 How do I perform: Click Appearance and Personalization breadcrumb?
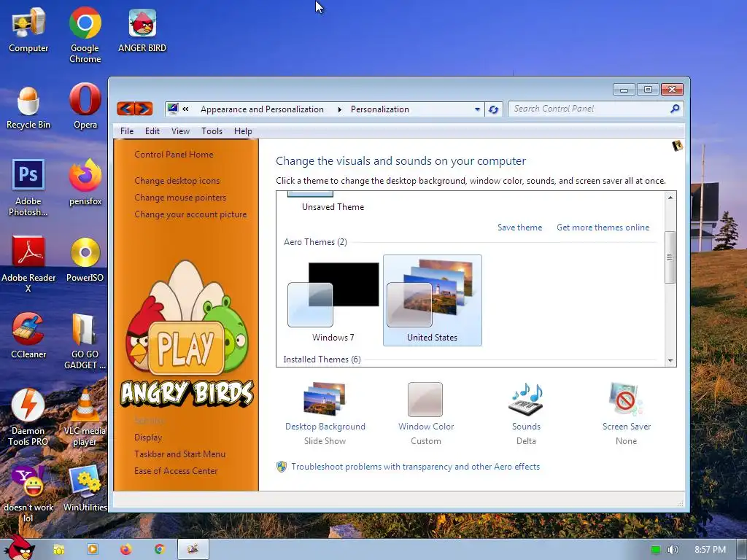(262, 109)
